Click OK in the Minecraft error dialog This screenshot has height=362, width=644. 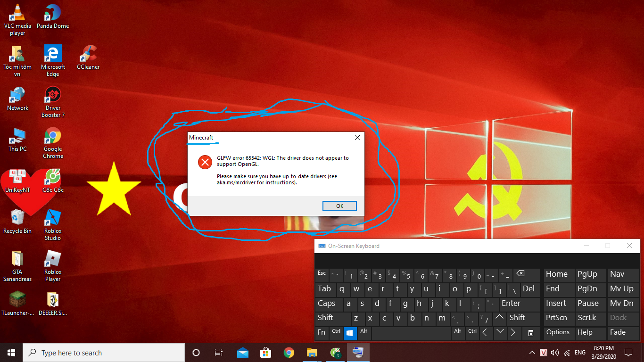tap(339, 206)
